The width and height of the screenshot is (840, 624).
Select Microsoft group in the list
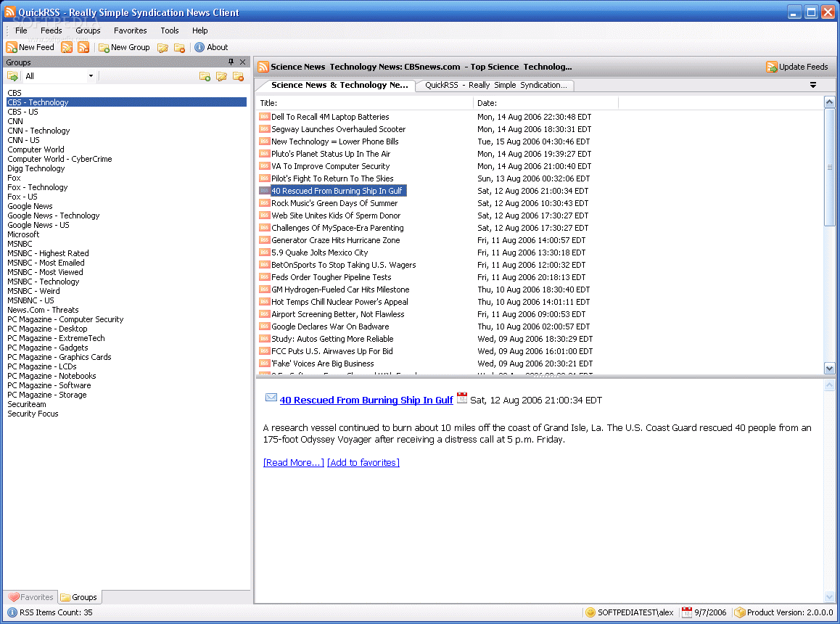click(x=23, y=234)
